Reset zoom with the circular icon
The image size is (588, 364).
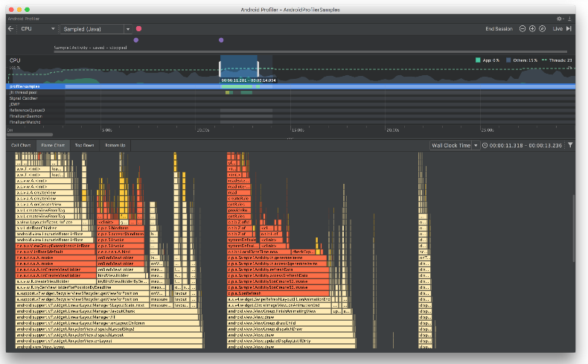click(x=543, y=29)
